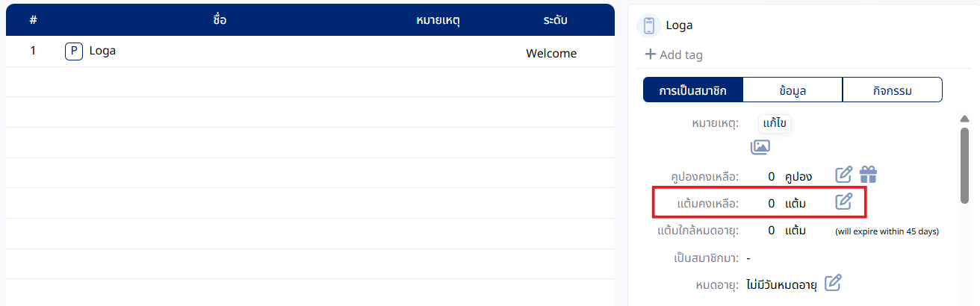Click the ระดับ column header

[x=556, y=20]
